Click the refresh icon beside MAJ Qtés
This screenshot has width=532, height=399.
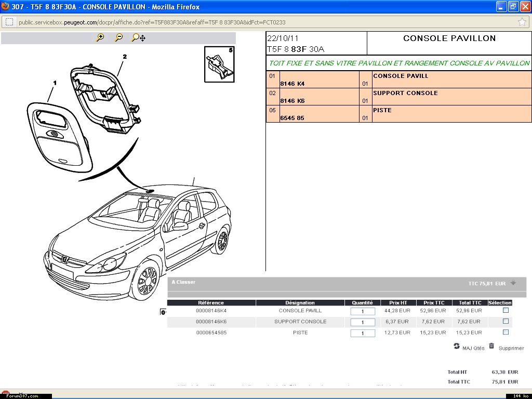click(457, 346)
